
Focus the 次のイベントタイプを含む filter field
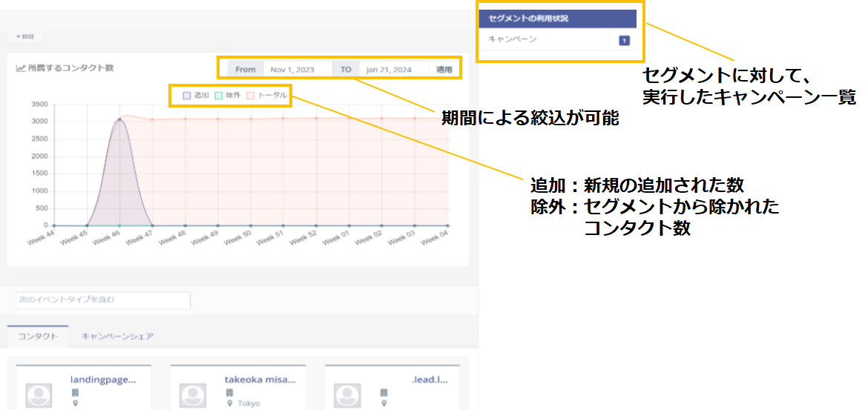[103, 300]
